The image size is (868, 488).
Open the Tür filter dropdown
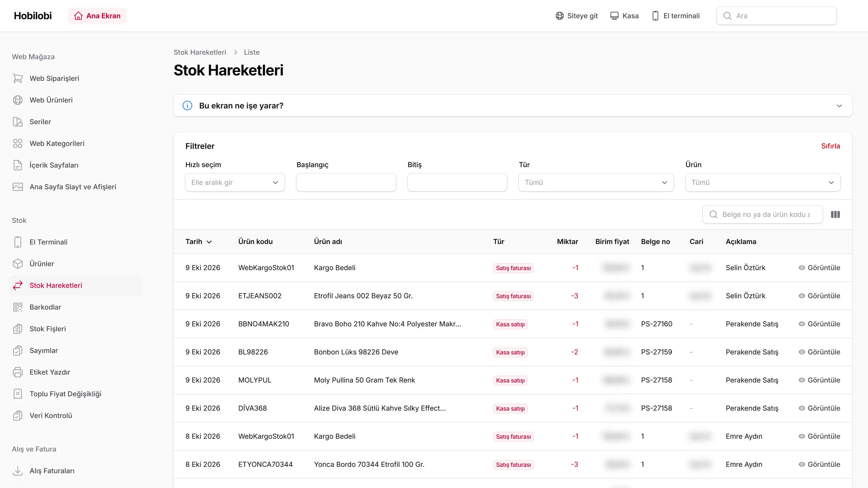tap(596, 183)
